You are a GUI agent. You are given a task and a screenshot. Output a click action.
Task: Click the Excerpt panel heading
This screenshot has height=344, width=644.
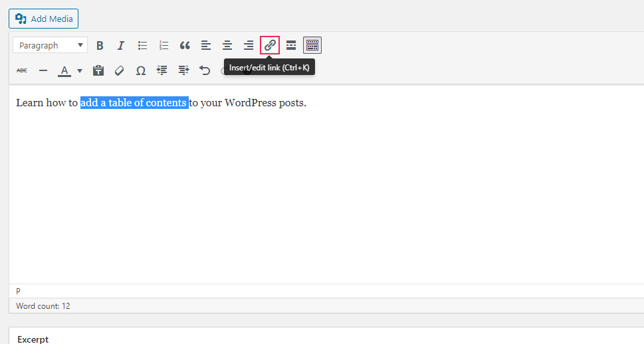click(x=33, y=339)
